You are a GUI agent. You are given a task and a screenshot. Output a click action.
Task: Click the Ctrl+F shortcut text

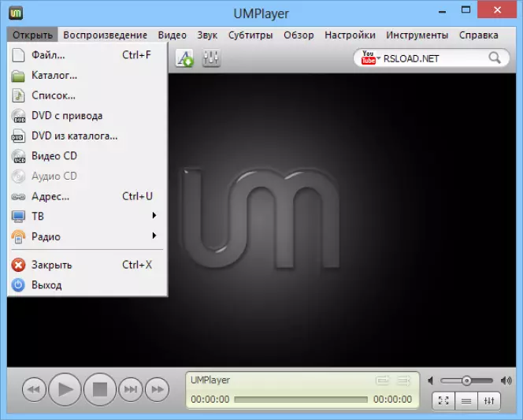[136, 55]
